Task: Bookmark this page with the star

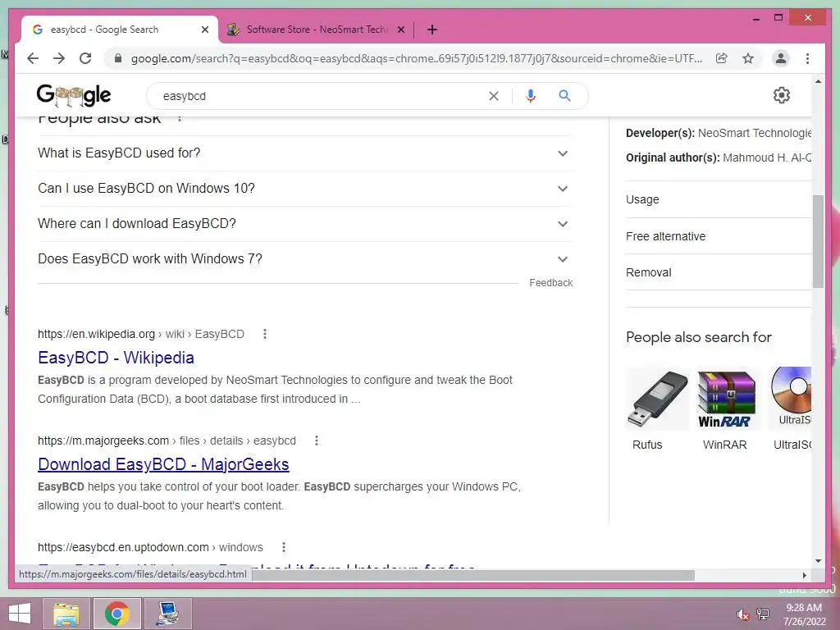Action: (748, 58)
